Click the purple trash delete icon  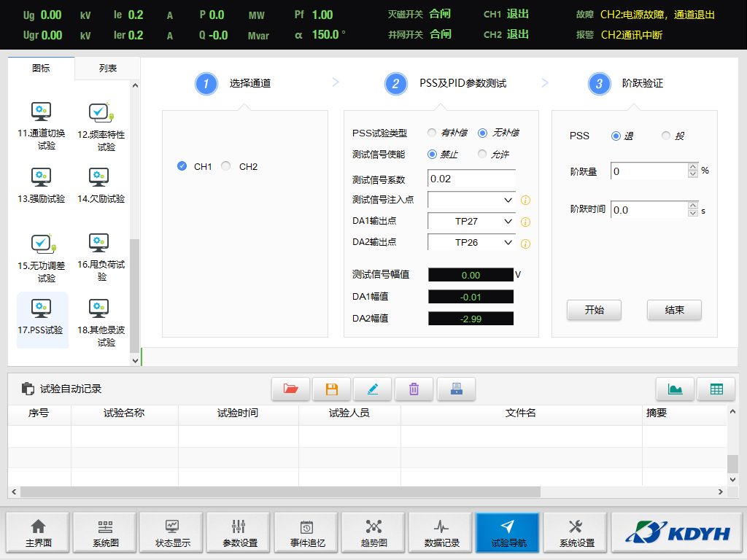tap(414, 389)
